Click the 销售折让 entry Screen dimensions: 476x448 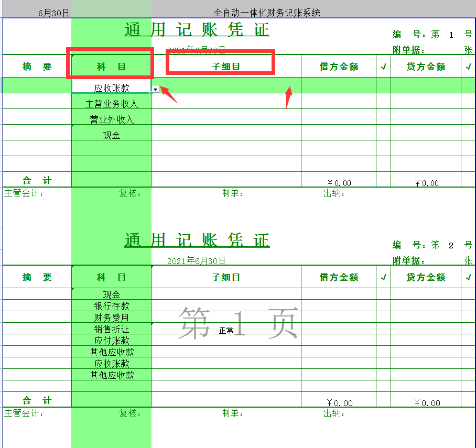111,328
